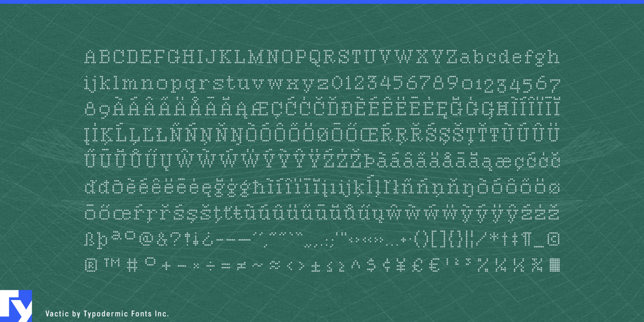Click the hash # number sign glyph
Image resolution: width=644 pixels, height=322 pixels.
coord(132,266)
